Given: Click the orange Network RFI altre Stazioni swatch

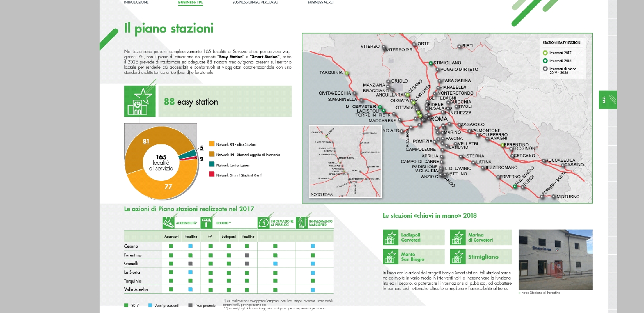Looking at the screenshot, I should 211,144.
